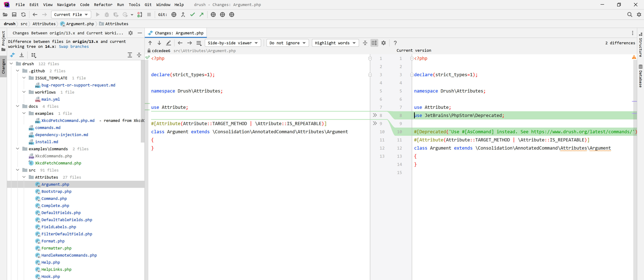Screen dimensions: 644x280
Task: Open the Side-by-side viewer dropdown
Action: point(233,43)
